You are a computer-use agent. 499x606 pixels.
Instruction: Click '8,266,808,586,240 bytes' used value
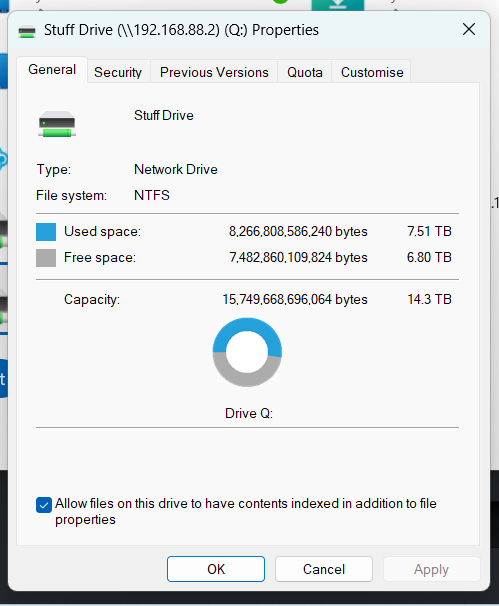click(x=298, y=231)
